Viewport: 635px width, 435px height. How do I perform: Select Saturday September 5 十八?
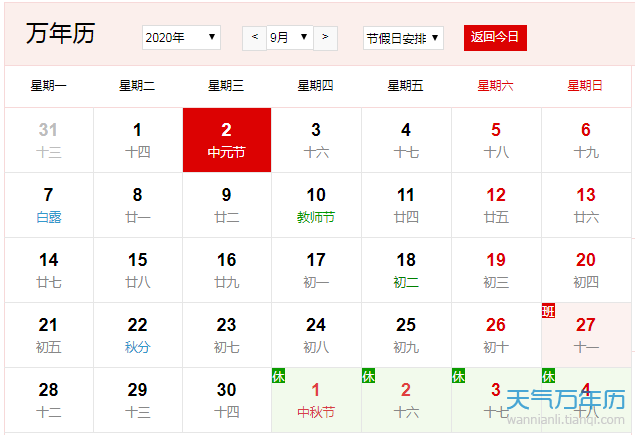(496, 140)
